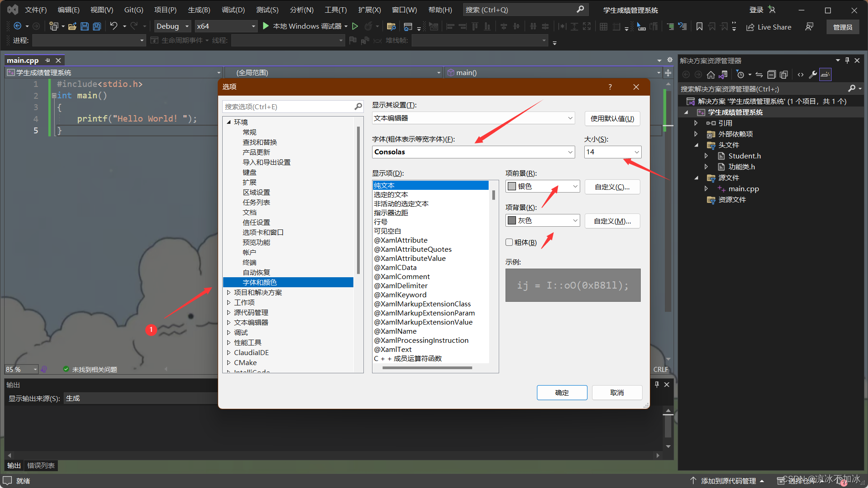This screenshot has height=488, width=868.
Task: Click Show All Files icon in Solution Explorer
Action: [x=784, y=75]
